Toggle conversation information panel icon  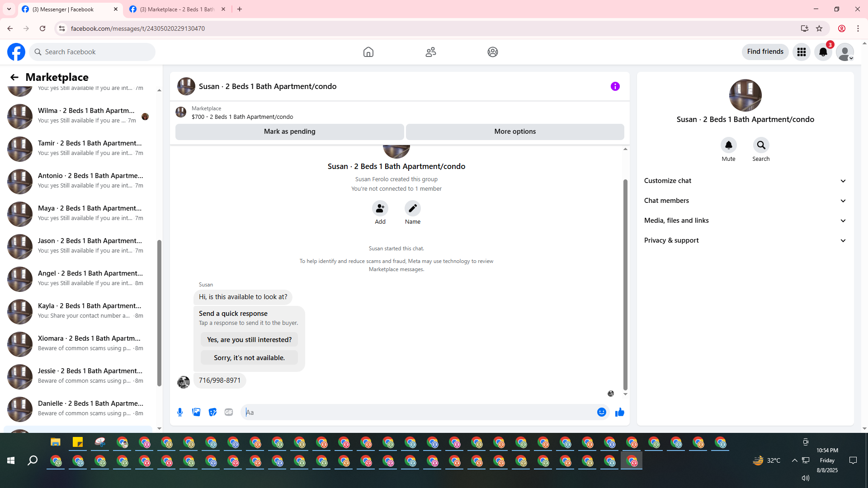(615, 86)
